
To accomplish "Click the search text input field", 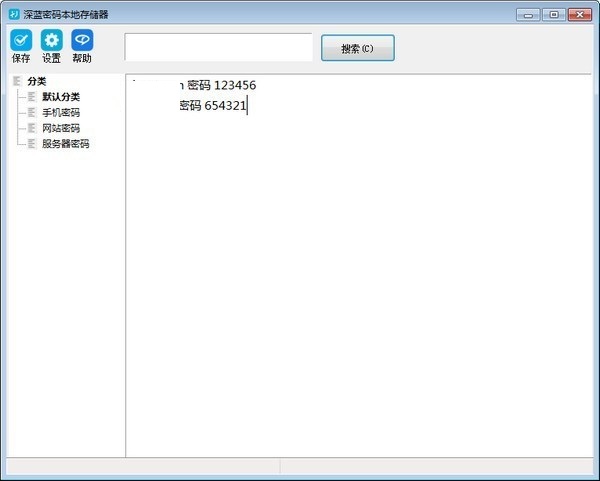I will pos(218,47).
